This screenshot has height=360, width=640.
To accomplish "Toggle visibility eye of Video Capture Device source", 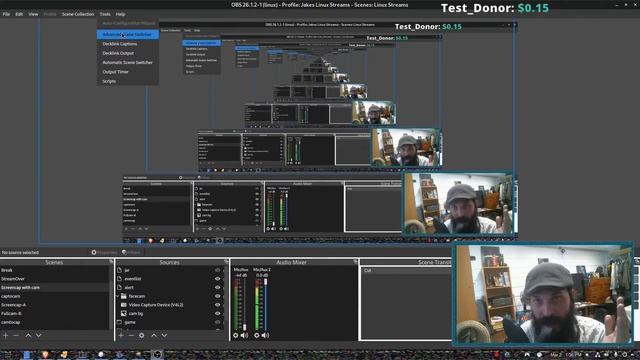I will (218, 305).
